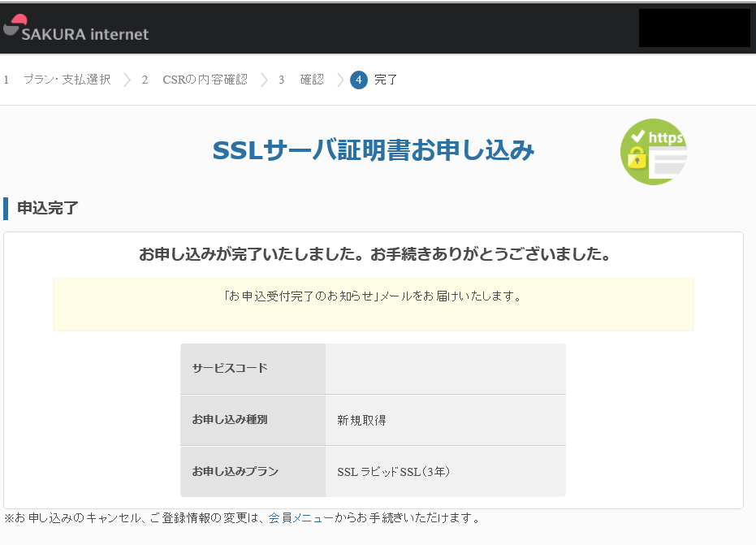The height and width of the screenshot is (545, 756).
Task: Click the 申込完了 section heading
Action: tap(48, 208)
